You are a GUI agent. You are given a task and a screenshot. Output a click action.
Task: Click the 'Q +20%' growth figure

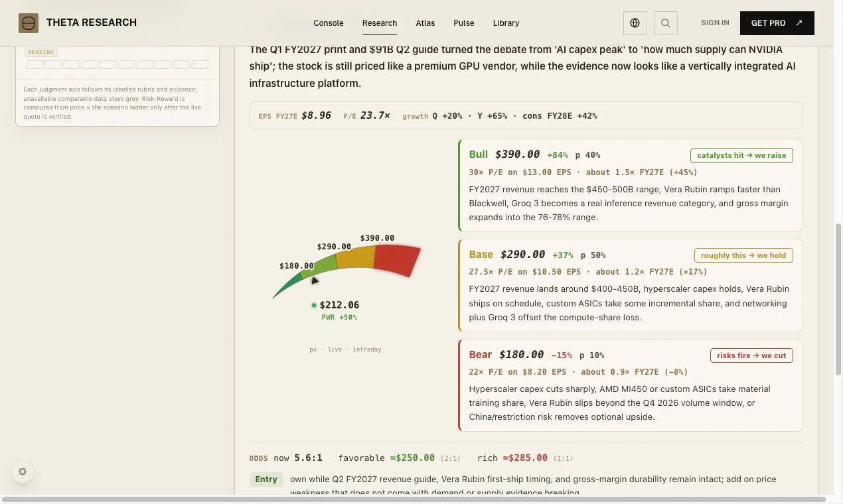tap(447, 116)
